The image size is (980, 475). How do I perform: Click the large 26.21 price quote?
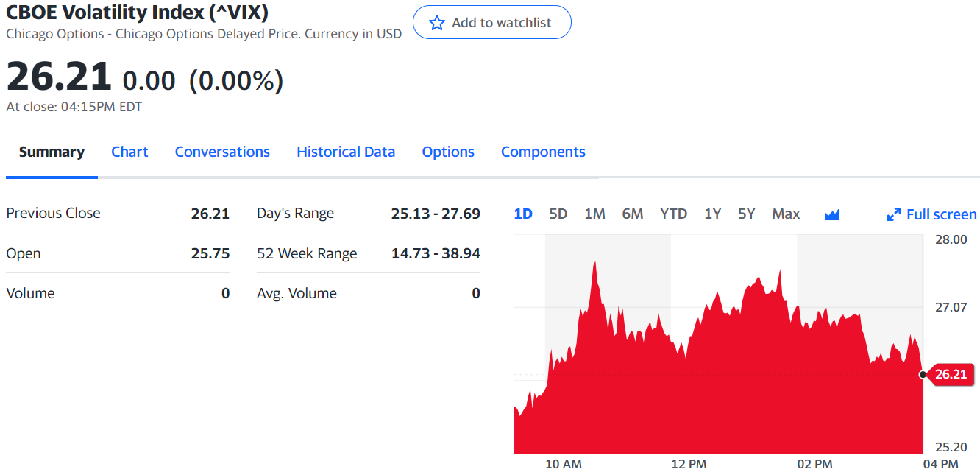click(59, 77)
